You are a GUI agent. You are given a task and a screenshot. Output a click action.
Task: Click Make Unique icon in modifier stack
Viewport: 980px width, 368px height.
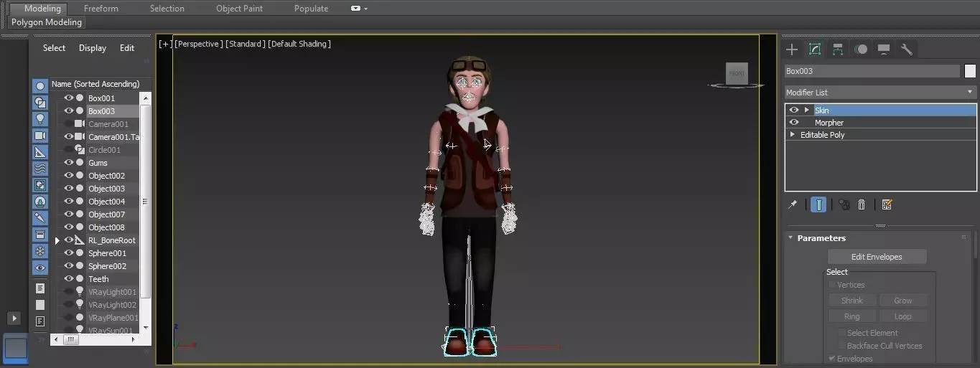pyautogui.click(x=844, y=204)
